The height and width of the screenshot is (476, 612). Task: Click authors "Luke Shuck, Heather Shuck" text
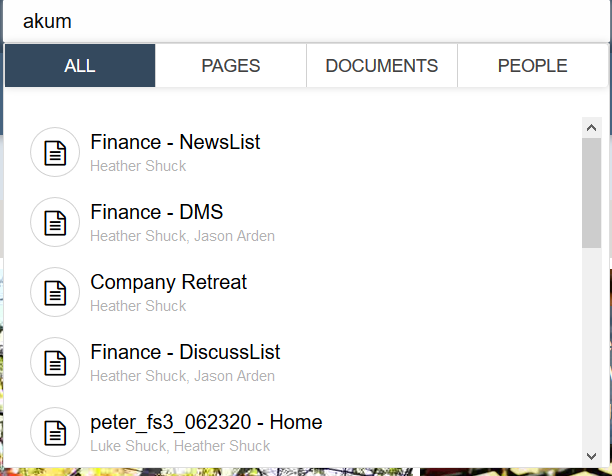180,446
